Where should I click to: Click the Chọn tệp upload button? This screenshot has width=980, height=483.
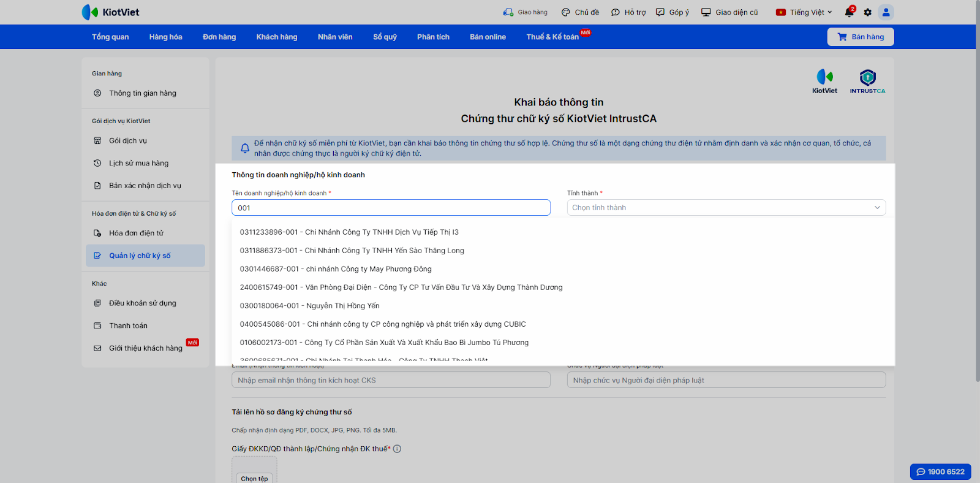tap(254, 478)
